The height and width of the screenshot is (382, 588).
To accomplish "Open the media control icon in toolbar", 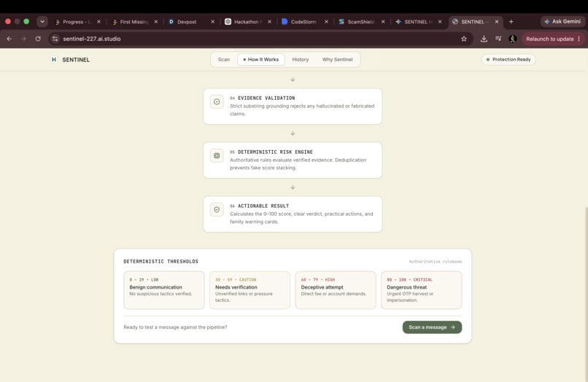I will [498, 39].
